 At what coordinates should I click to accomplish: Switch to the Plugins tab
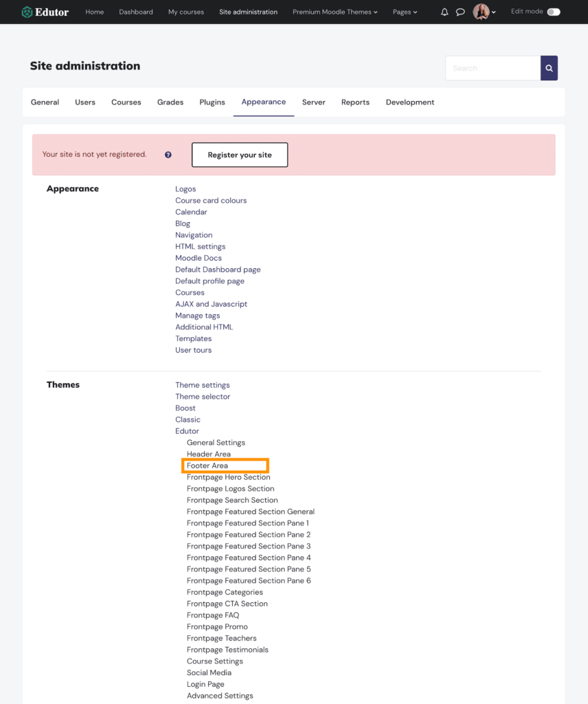(212, 102)
